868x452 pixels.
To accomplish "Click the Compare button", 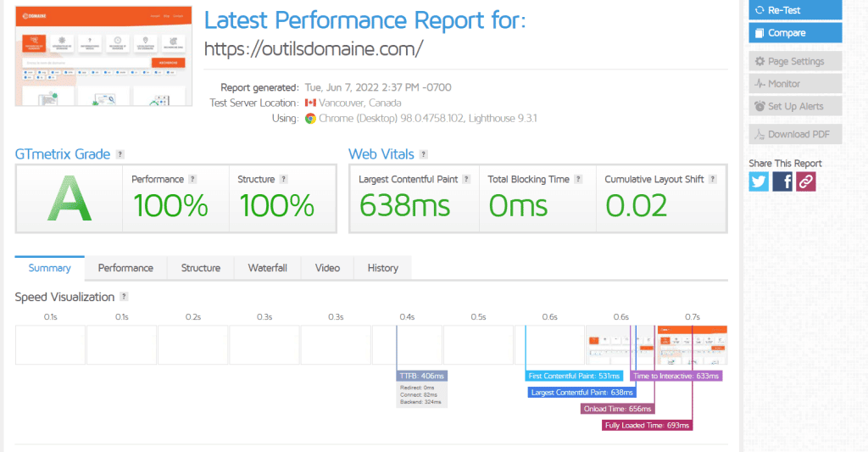I will point(795,33).
